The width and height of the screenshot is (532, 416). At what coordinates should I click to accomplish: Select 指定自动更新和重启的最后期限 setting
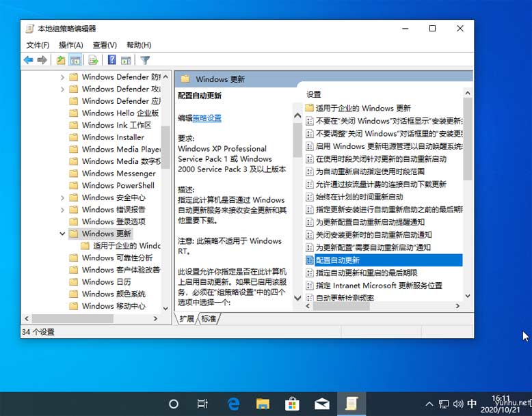tap(362, 273)
